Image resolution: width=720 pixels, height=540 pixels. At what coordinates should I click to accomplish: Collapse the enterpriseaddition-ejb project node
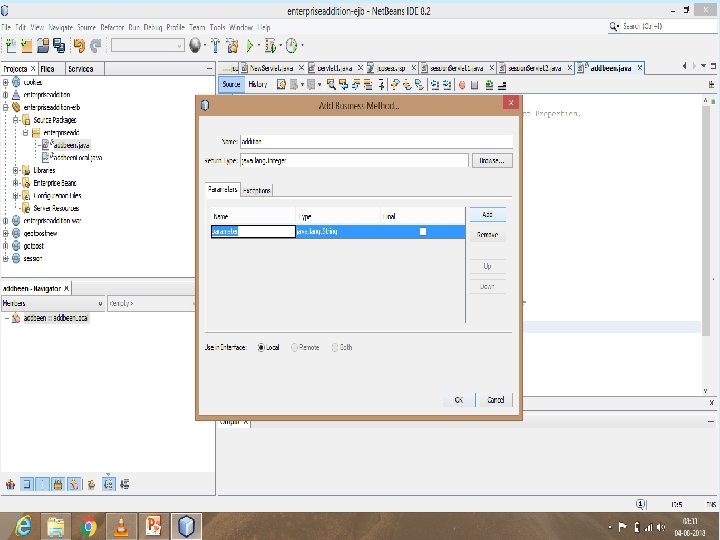click(x=6, y=107)
